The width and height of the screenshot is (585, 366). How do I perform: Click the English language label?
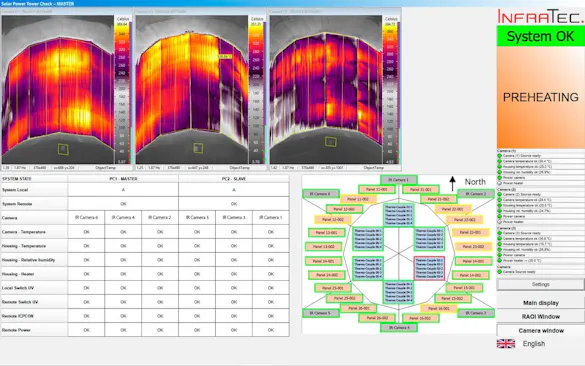click(x=534, y=344)
